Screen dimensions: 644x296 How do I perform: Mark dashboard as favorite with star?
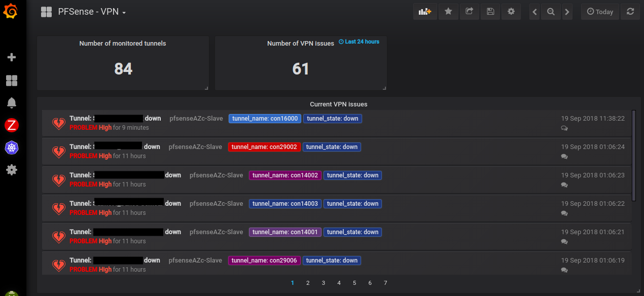click(x=448, y=12)
